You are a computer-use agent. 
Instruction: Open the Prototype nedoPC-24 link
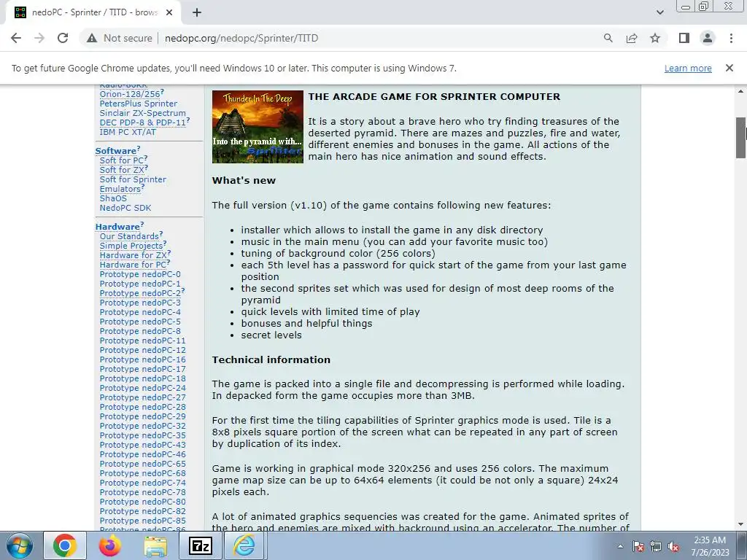142,388
